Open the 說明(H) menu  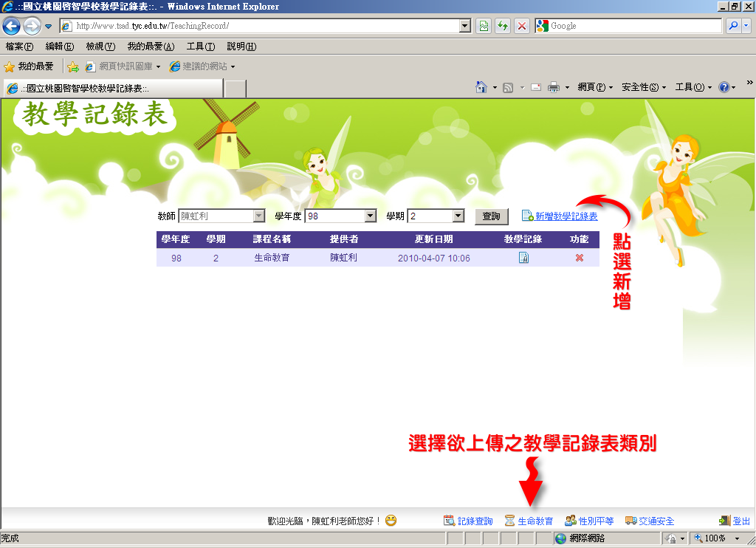click(x=241, y=47)
